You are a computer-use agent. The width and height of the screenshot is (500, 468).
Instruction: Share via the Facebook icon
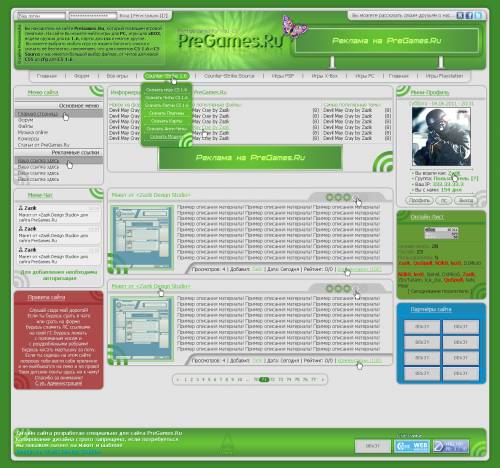pos(469,15)
